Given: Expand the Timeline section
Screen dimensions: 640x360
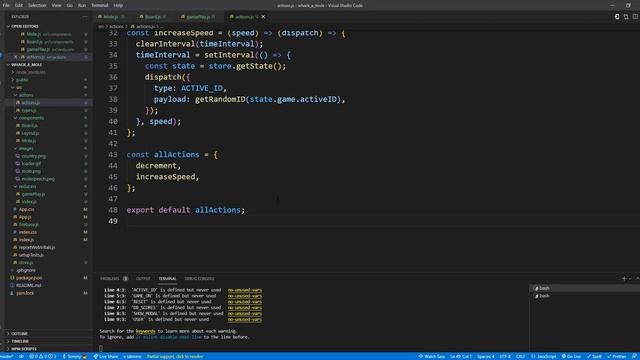Looking at the screenshot, I should tap(20, 341).
